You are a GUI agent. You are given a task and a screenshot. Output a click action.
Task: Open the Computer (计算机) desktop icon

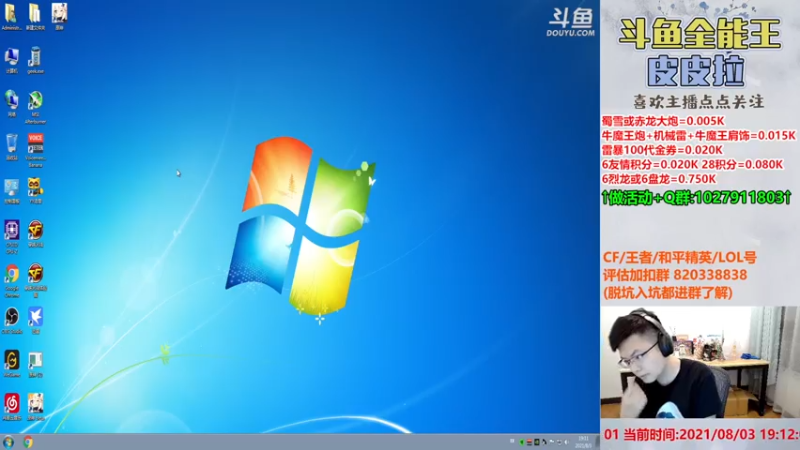pyautogui.click(x=11, y=60)
